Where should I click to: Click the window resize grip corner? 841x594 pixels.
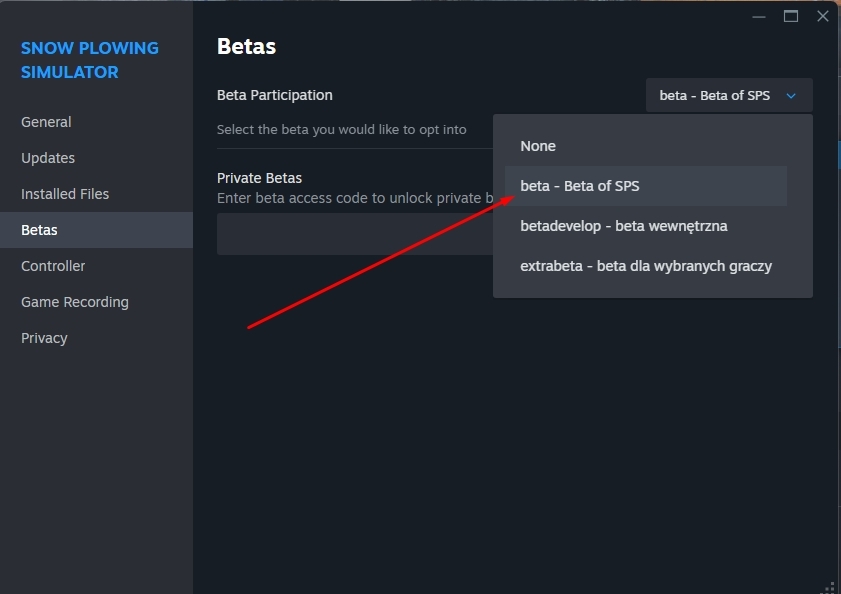click(829, 585)
